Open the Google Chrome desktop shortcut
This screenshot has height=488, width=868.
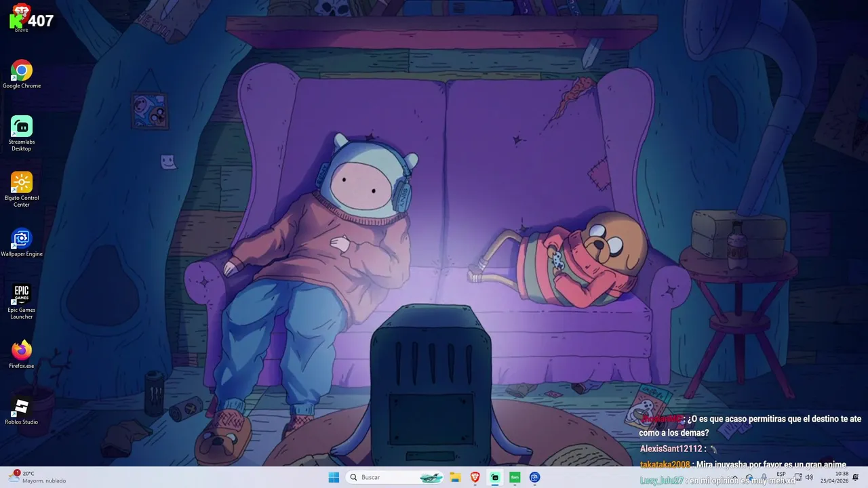(22, 75)
